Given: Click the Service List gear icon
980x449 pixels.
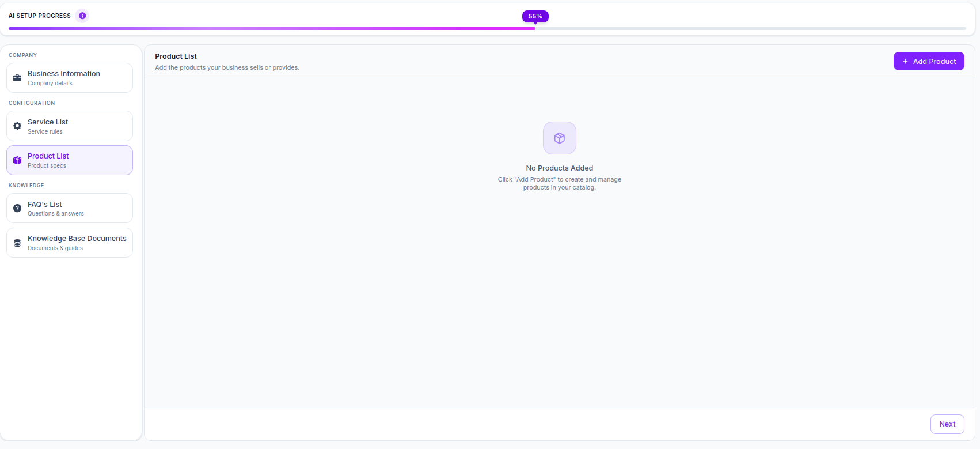Looking at the screenshot, I should (17, 126).
